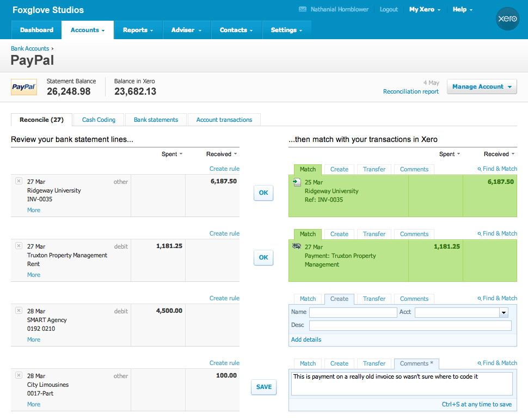Open Comments tab for Ridgeway University line

point(414,169)
